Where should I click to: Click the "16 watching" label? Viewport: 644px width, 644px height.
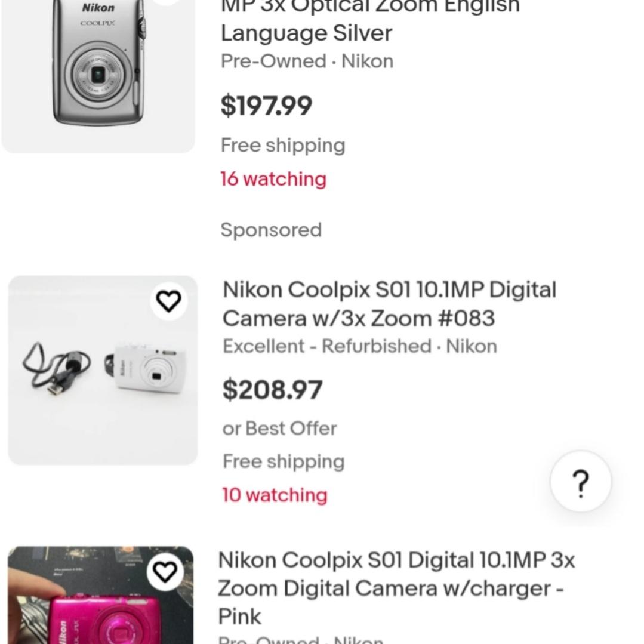tap(273, 179)
